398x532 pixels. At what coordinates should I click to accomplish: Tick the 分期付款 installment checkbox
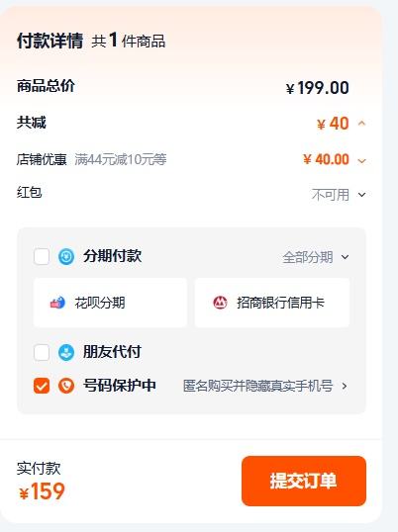(42, 256)
